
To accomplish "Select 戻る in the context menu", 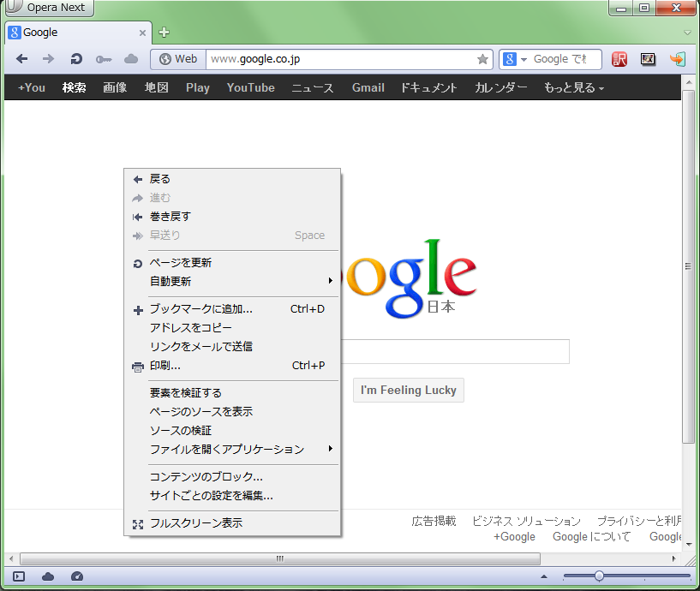I will (232, 179).
